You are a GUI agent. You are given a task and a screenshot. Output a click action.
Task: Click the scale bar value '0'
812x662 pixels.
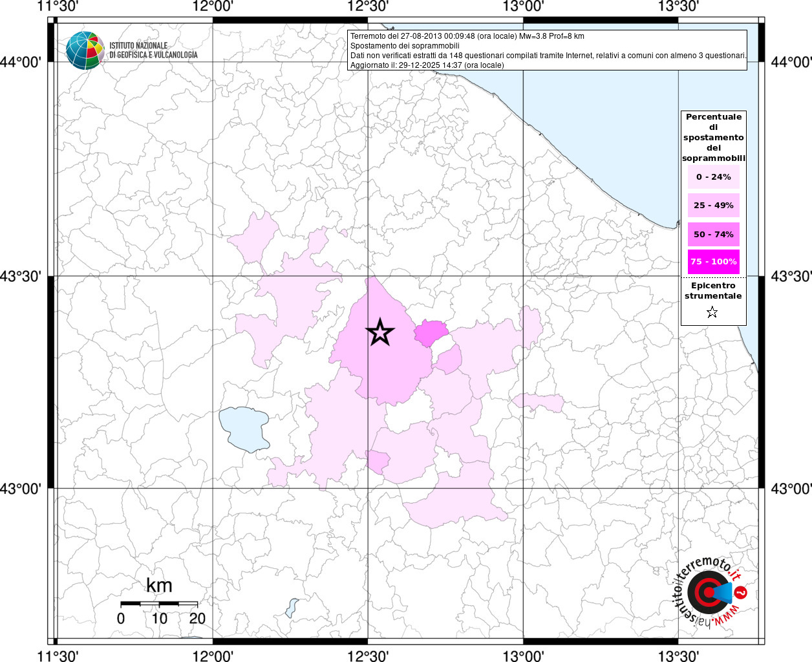121,618
